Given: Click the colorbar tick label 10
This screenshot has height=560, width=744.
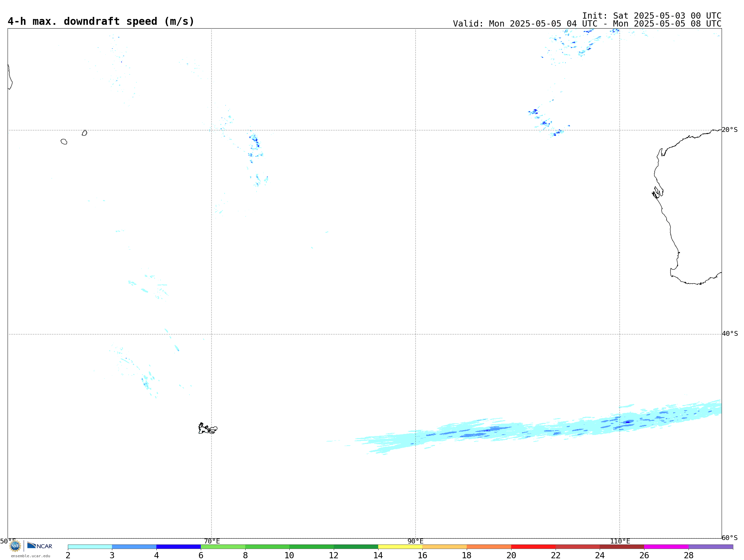Looking at the screenshot, I should 289,555.
